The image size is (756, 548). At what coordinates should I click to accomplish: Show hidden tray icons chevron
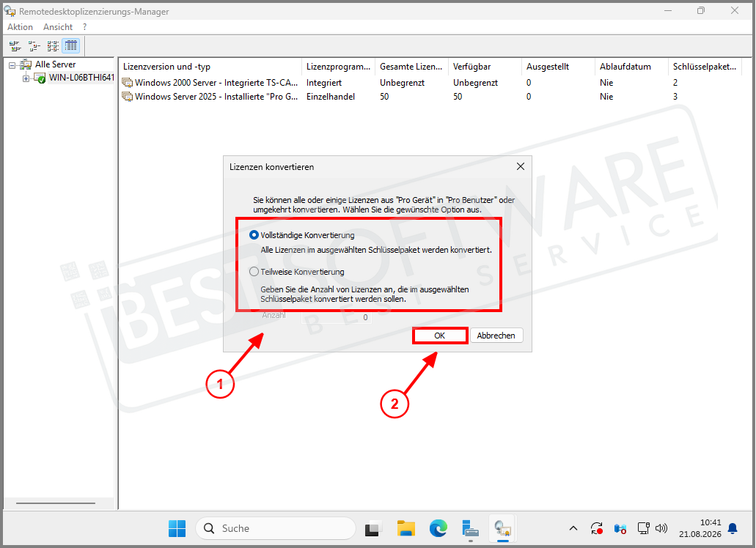click(x=573, y=528)
